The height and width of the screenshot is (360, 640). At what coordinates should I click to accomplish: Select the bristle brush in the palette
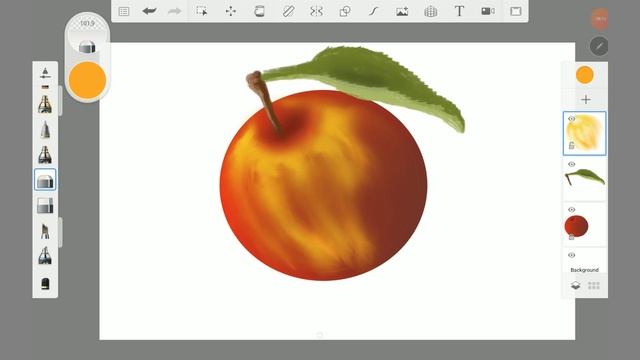[x=45, y=231]
